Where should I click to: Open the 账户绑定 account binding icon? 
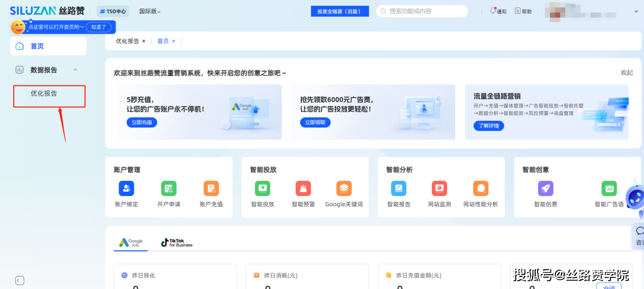click(126, 189)
